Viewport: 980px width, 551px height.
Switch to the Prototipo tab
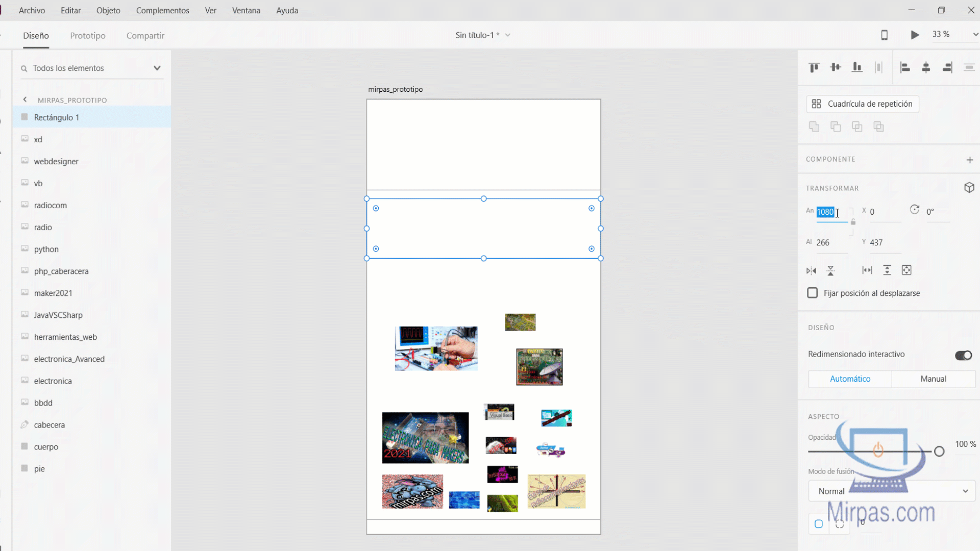tap(88, 36)
